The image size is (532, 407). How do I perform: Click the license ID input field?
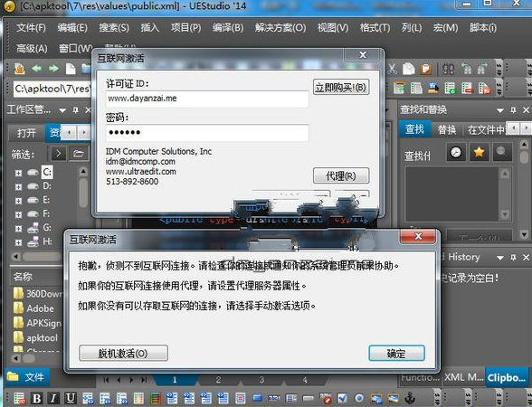click(207, 99)
